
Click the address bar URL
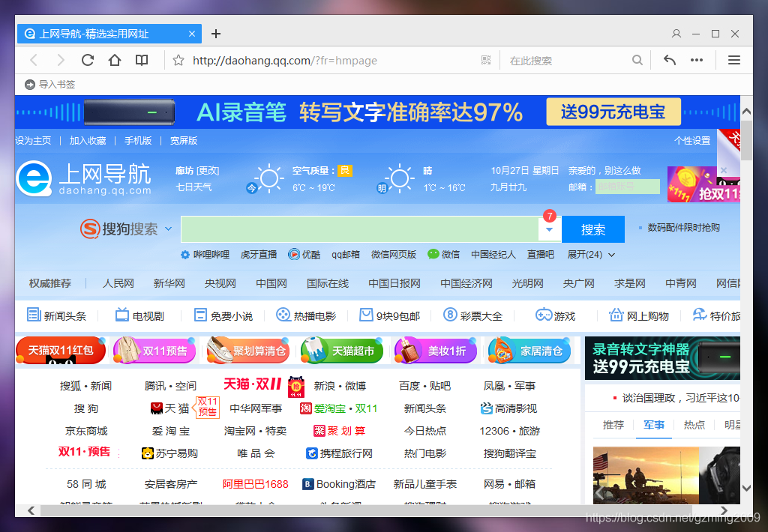[x=284, y=61]
